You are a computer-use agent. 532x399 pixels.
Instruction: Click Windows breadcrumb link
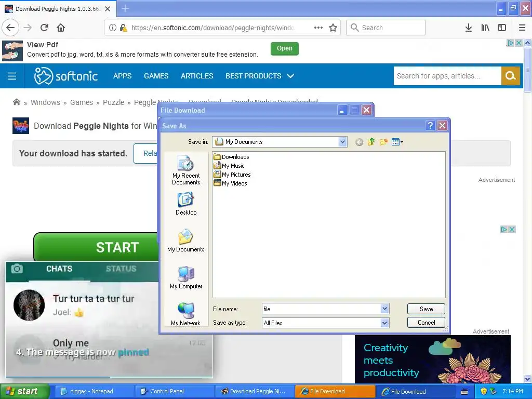(46, 102)
